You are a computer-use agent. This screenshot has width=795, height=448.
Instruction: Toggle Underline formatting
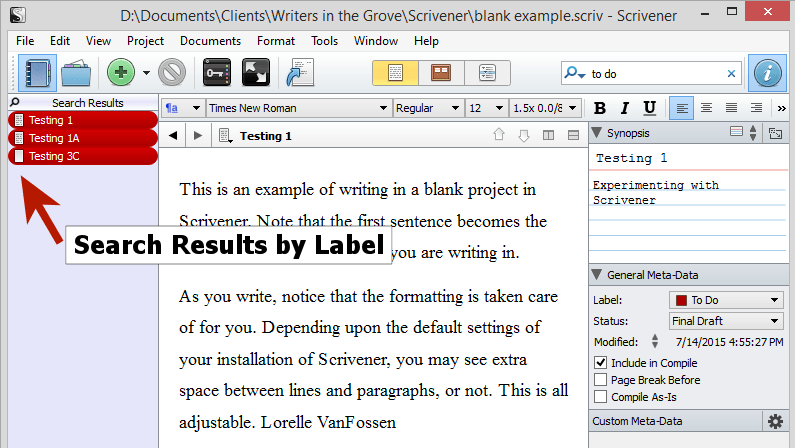649,108
